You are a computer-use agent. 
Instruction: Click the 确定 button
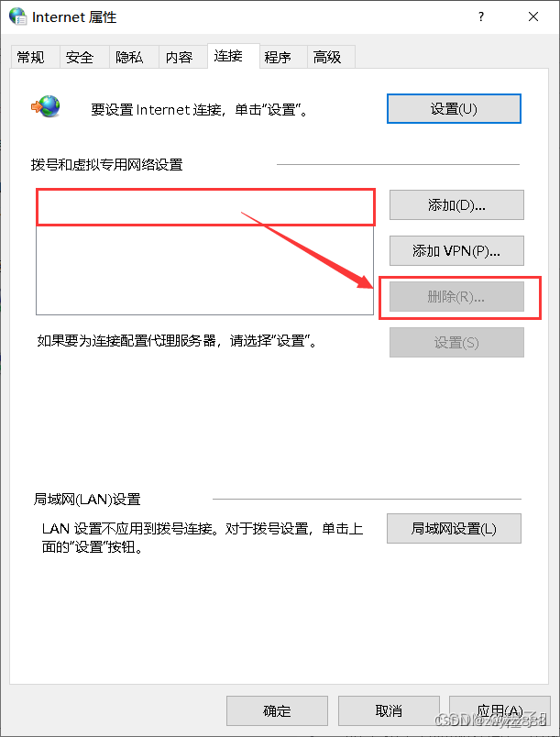pos(277,710)
